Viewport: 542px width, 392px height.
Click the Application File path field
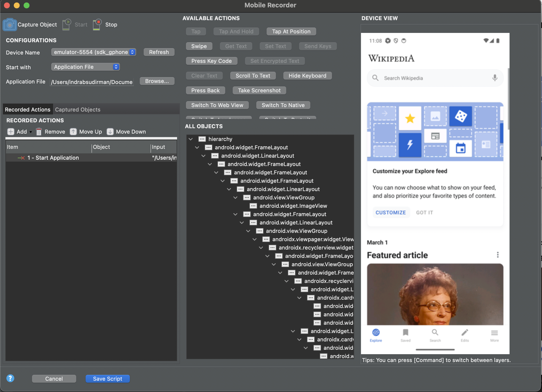pos(92,82)
